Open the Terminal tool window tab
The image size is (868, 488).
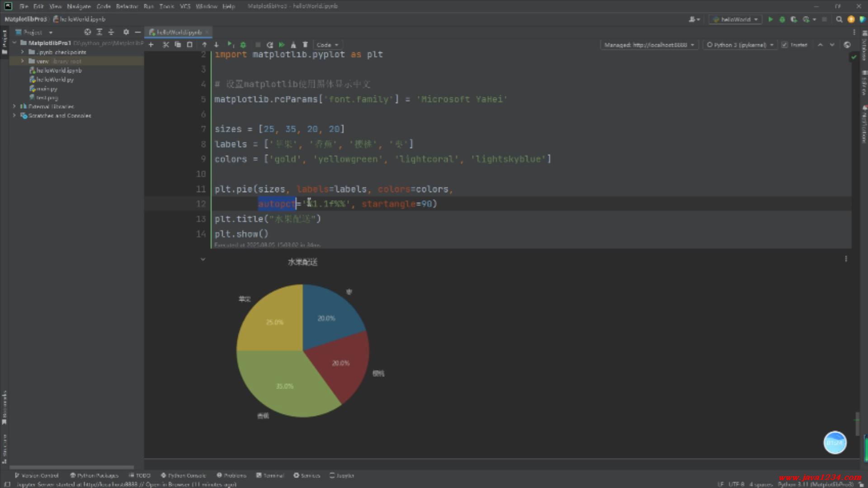pos(270,475)
